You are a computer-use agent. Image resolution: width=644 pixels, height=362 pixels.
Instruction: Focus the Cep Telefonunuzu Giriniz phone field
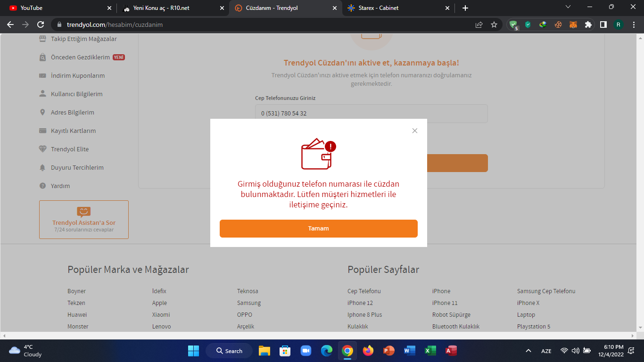372,114
